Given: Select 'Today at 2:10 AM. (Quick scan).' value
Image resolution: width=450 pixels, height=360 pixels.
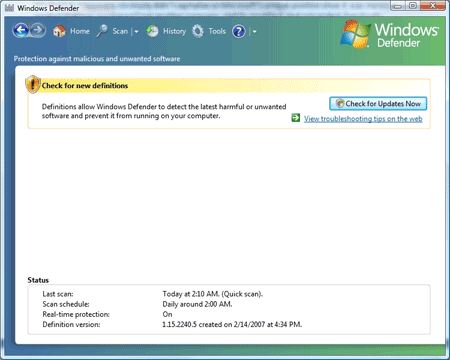Looking at the screenshot, I should pos(213,294).
